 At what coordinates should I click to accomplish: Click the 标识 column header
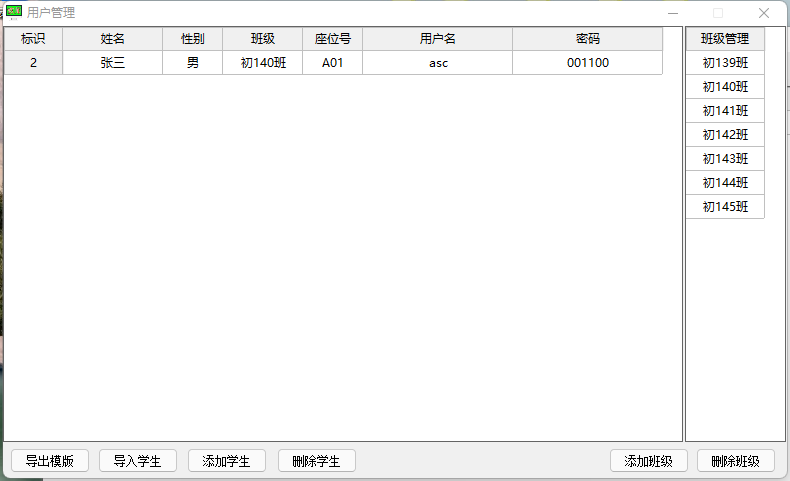(x=33, y=39)
